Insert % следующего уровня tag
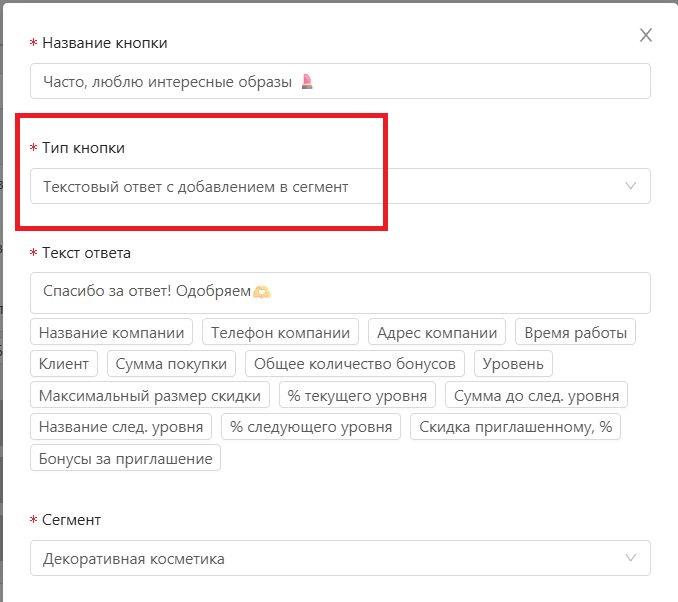Screen dimensions: 678x602 (311, 426)
